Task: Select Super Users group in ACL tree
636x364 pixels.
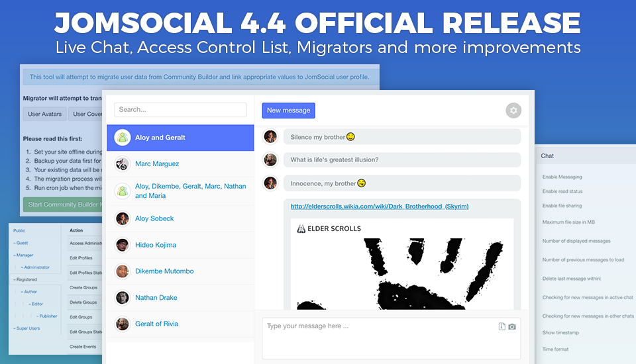Action: [26, 328]
